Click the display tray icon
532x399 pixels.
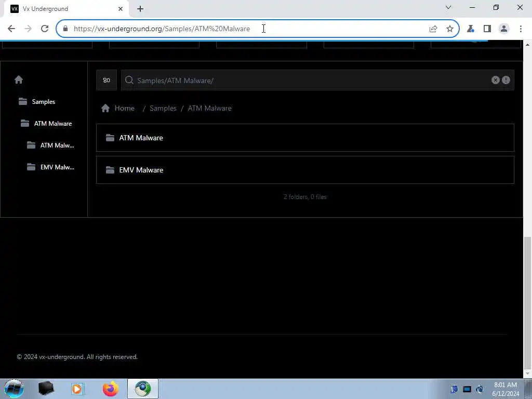467,389
